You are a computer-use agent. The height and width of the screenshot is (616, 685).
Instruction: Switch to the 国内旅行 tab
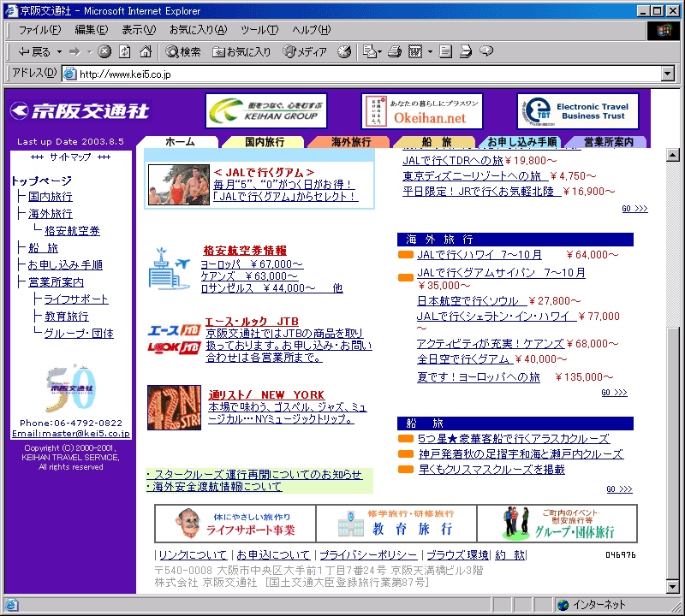click(265, 142)
